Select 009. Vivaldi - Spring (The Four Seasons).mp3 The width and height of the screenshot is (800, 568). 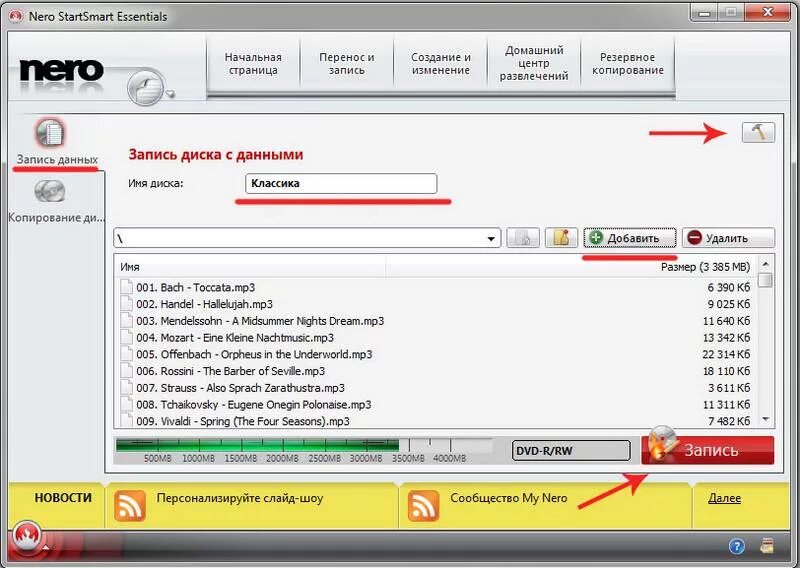coord(243,422)
